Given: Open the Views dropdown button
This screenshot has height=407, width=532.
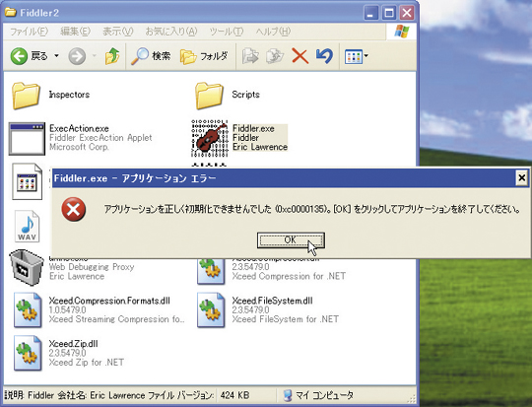Looking at the screenshot, I should click(x=357, y=56).
